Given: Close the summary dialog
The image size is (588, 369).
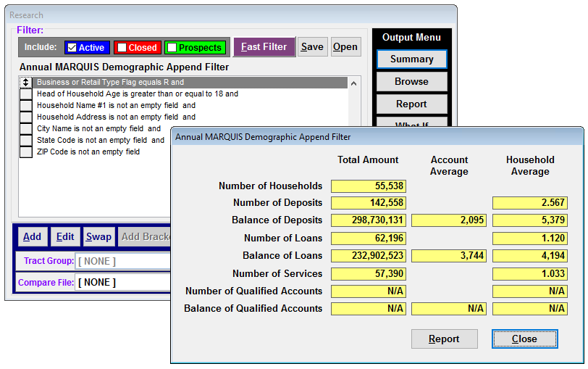Looking at the screenshot, I should (524, 339).
